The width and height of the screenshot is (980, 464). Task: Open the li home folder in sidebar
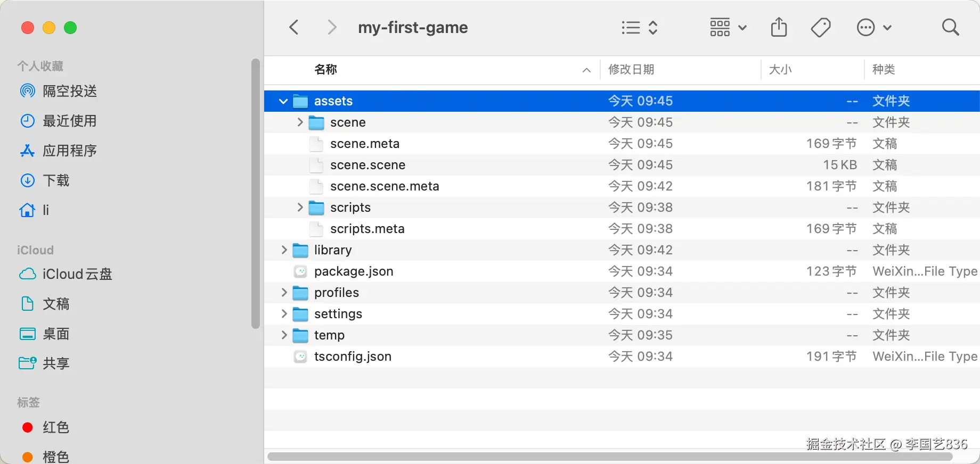click(35, 210)
